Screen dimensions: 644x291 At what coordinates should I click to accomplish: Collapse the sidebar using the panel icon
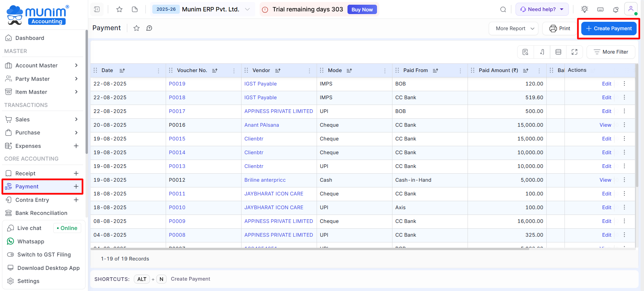(x=97, y=9)
